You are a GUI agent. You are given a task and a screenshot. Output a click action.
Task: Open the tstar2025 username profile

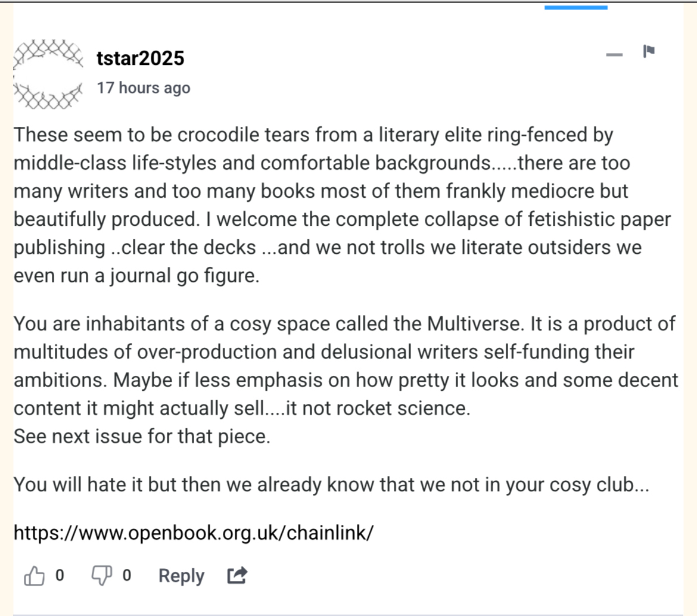point(141,58)
